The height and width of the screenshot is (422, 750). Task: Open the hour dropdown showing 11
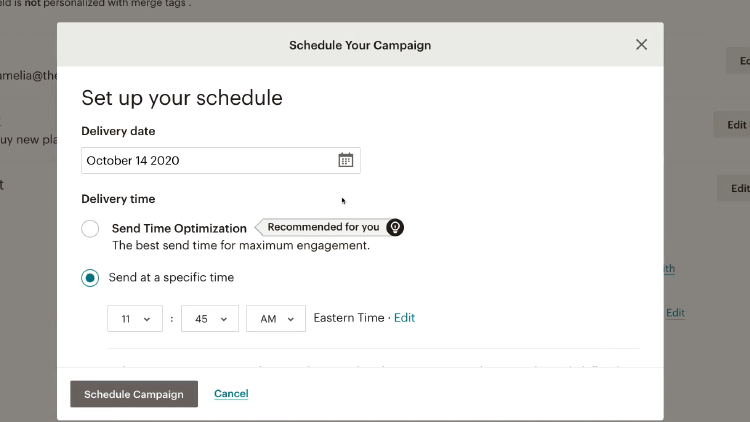coord(135,319)
